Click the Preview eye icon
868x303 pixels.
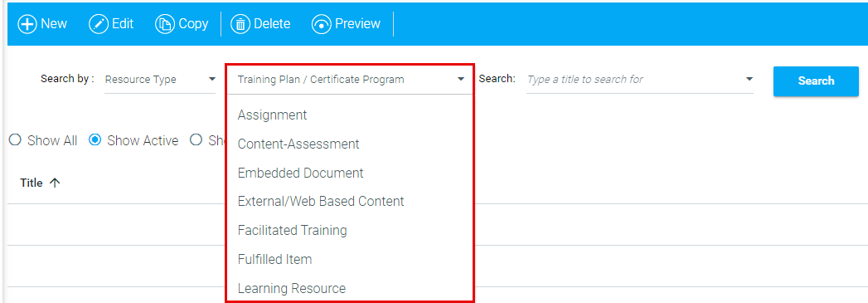[x=321, y=24]
